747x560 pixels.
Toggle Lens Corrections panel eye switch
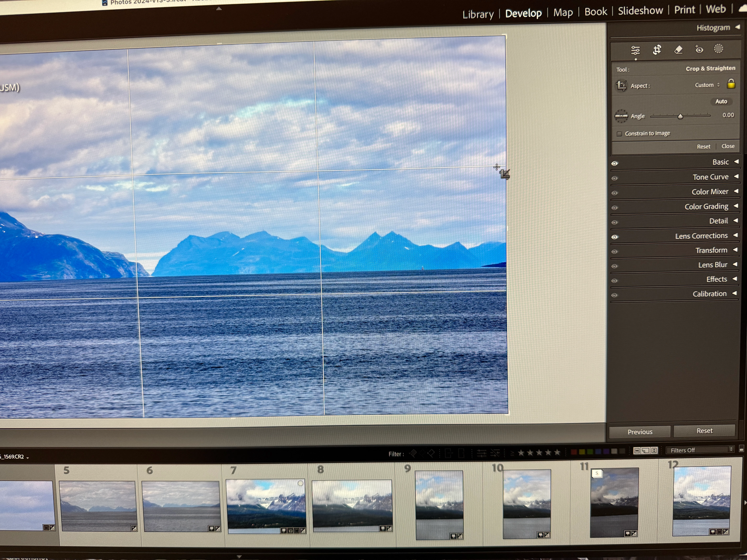pos(615,237)
